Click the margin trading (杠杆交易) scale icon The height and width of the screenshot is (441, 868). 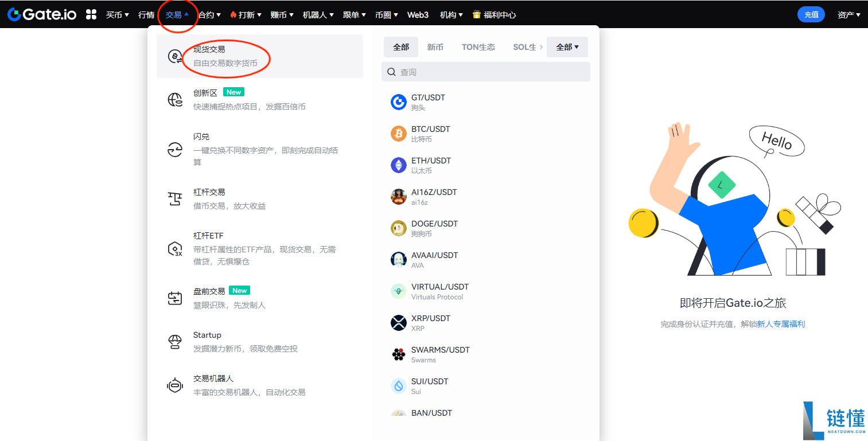click(x=175, y=199)
